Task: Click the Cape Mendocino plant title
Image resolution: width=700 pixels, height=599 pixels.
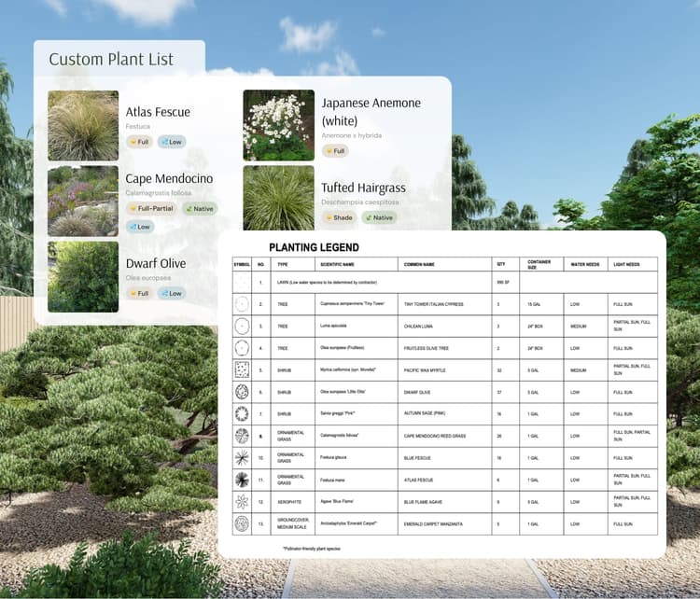Action: coord(169,178)
